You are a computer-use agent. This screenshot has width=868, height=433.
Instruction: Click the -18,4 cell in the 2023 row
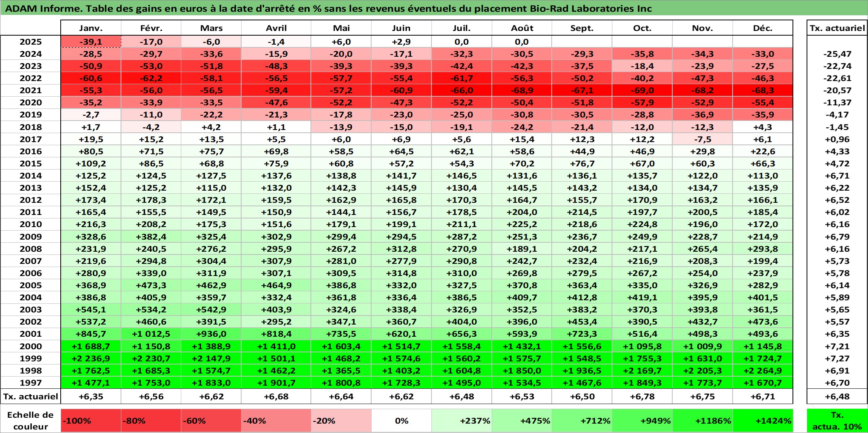tap(642, 66)
